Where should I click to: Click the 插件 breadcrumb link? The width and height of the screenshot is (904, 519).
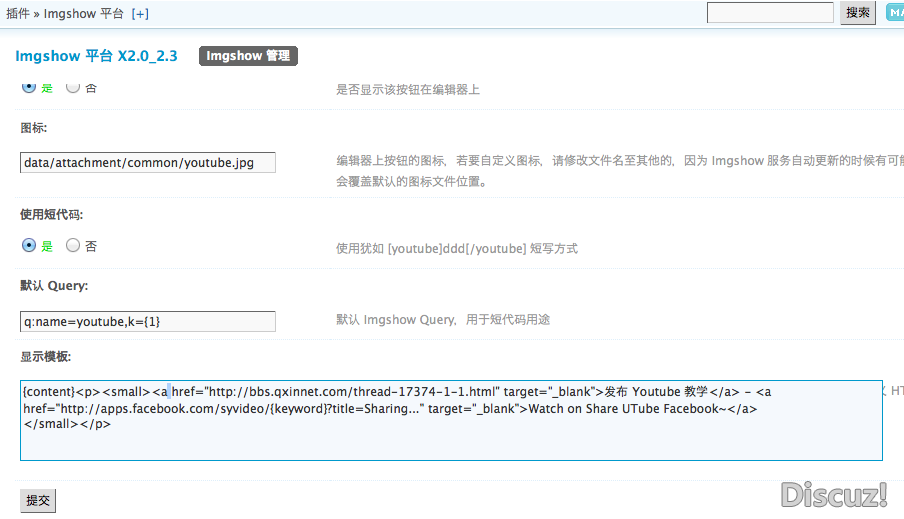(17, 13)
